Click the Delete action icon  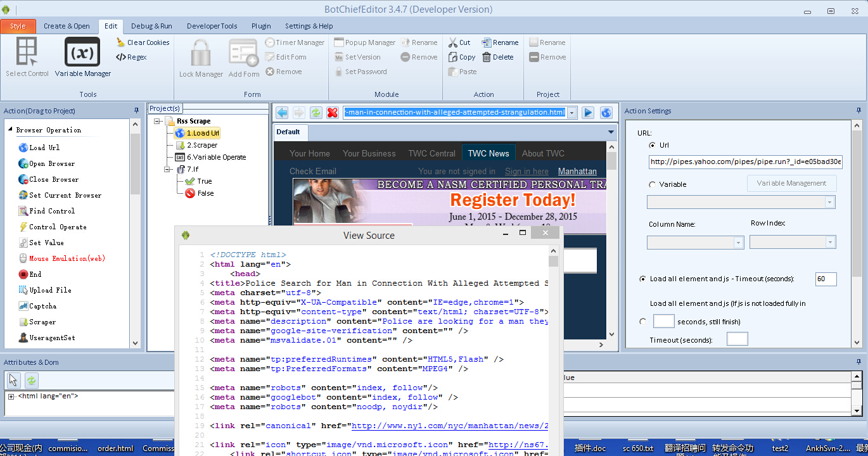[x=487, y=57]
